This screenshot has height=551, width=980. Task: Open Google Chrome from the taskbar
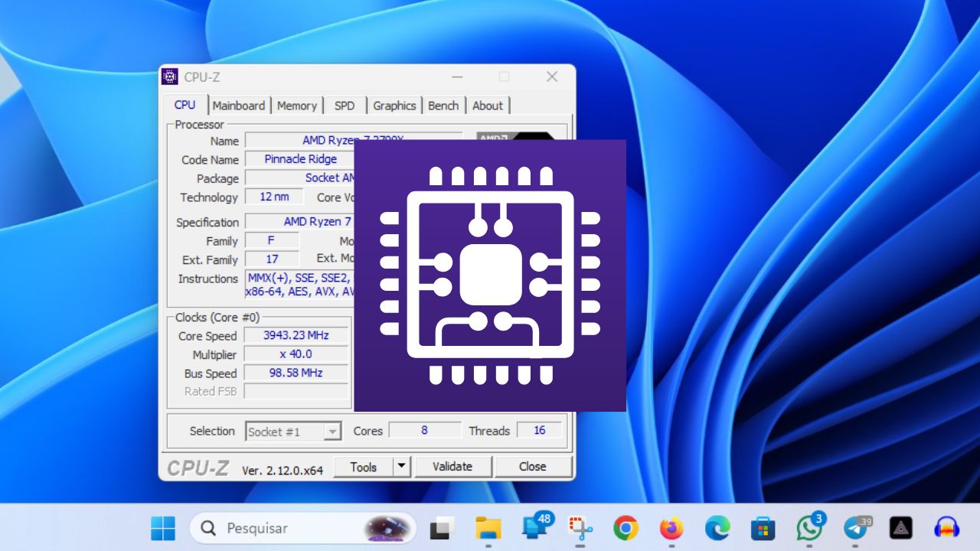[626, 528]
